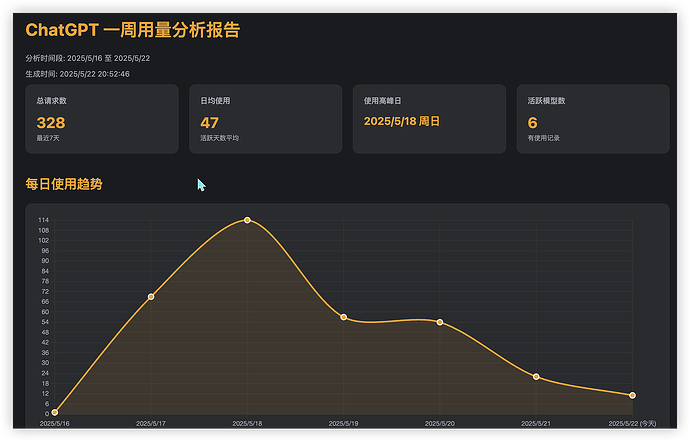
Task: Click the x-axis label 2025/5/18
Action: point(247,423)
